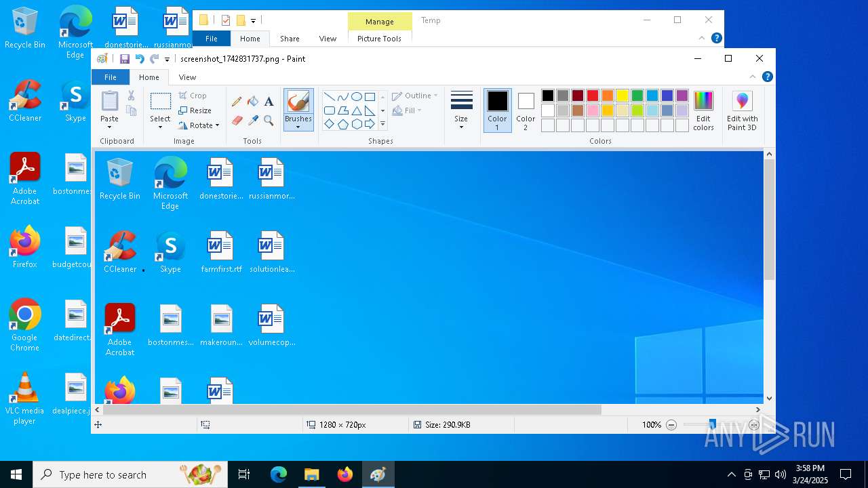Click the Undo arrow in Paint's title bar
Screen dimensions: 868x488
(x=140, y=59)
